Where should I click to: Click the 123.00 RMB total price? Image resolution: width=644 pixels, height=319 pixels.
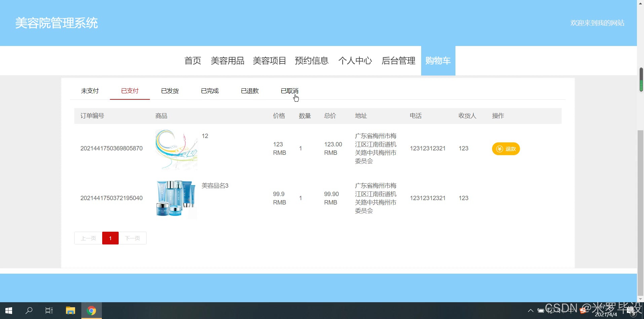(333, 148)
